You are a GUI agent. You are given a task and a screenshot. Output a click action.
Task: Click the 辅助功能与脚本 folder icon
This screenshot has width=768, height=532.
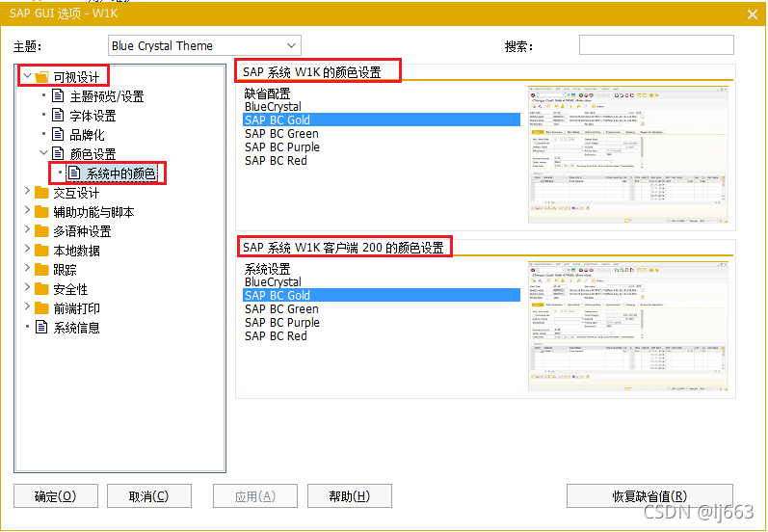[x=42, y=212]
